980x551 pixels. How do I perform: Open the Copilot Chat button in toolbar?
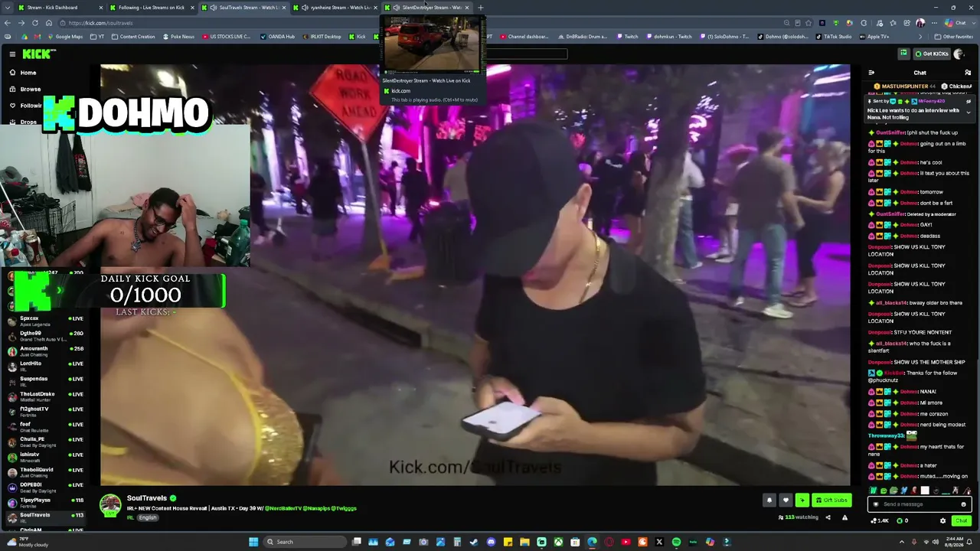(x=955, y=23)
